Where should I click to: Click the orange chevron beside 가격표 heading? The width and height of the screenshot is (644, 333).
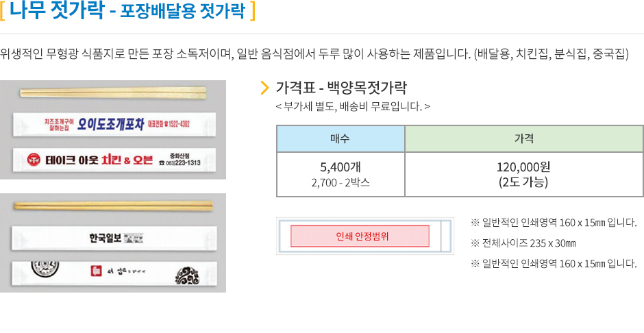(x=265, y=88)
